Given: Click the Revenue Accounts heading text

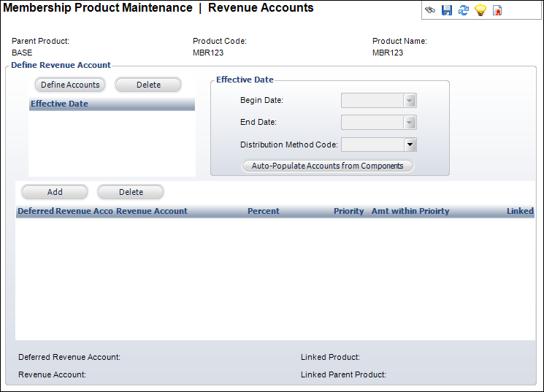Looking at the screenshot, I should coord(261,7).
